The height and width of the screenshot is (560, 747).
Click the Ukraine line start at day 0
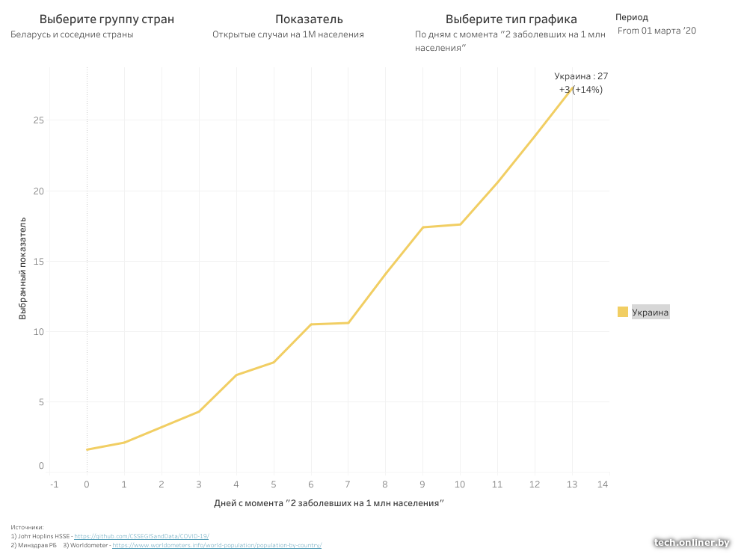coord(87,449)
